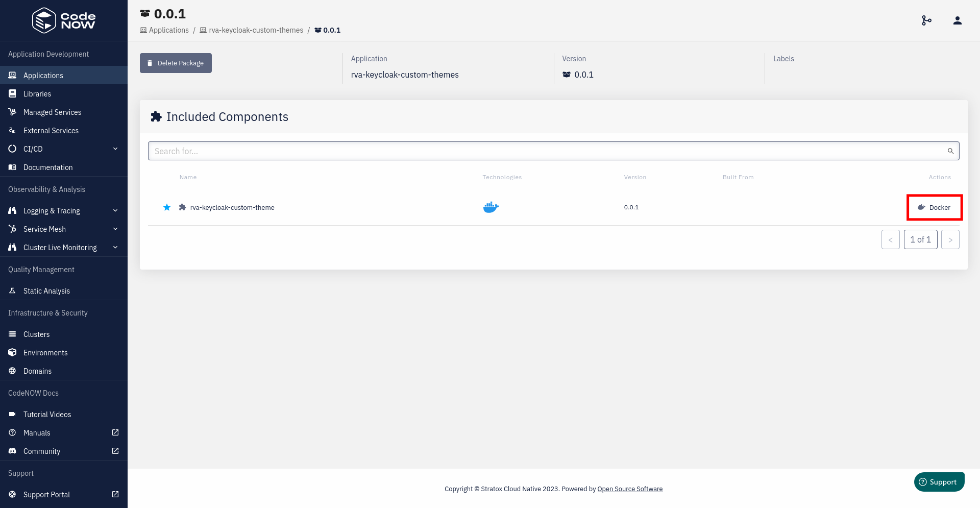Viewport: 980px width, 508px height.
Task: Open Managed Services in the sidebar
Action: (64, 112)
